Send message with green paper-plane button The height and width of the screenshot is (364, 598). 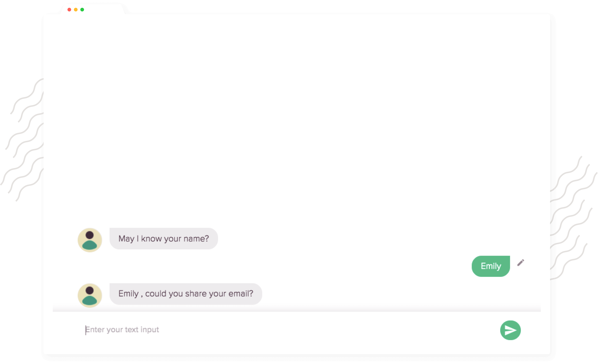point(510,330)
